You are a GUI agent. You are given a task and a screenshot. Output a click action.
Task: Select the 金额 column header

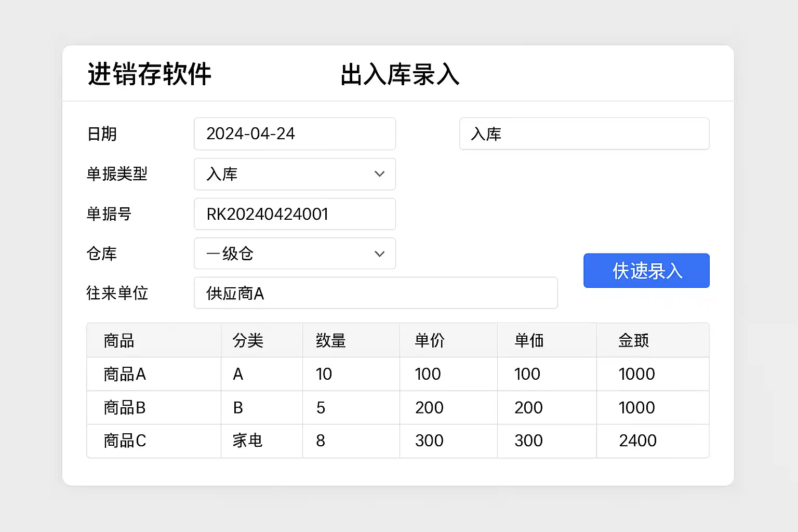pos(633,341)
